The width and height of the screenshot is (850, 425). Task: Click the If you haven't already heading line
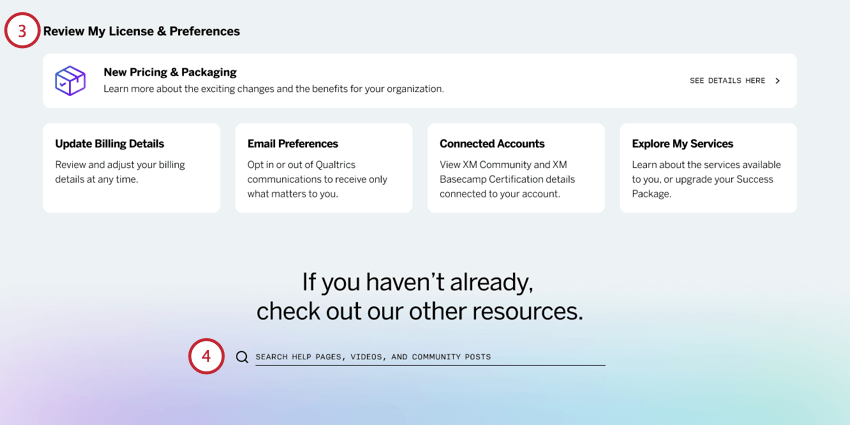coord(418,281)
